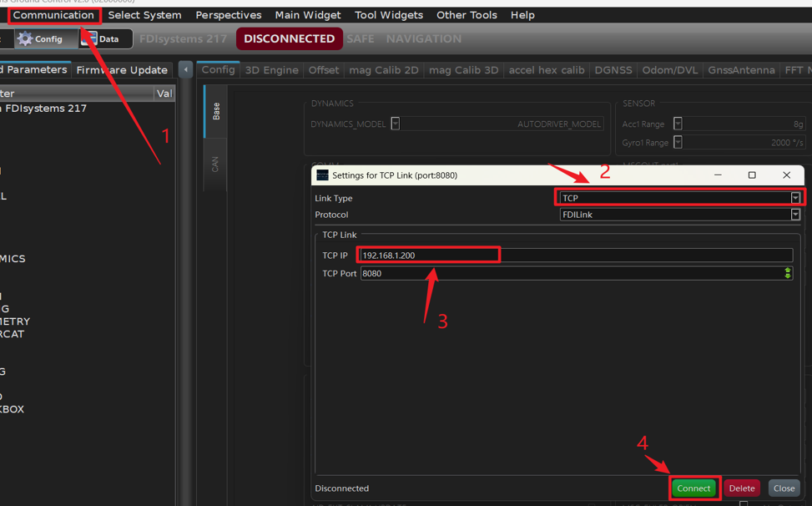Open the Firmware Update tab
The height and width of the screenshot is (506, 812).
122,70
